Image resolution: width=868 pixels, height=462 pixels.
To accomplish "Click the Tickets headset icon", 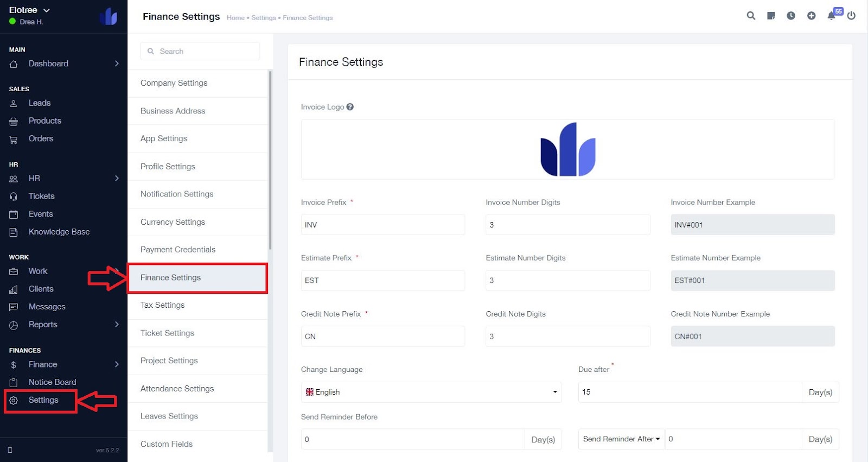I will click(14, 197).
